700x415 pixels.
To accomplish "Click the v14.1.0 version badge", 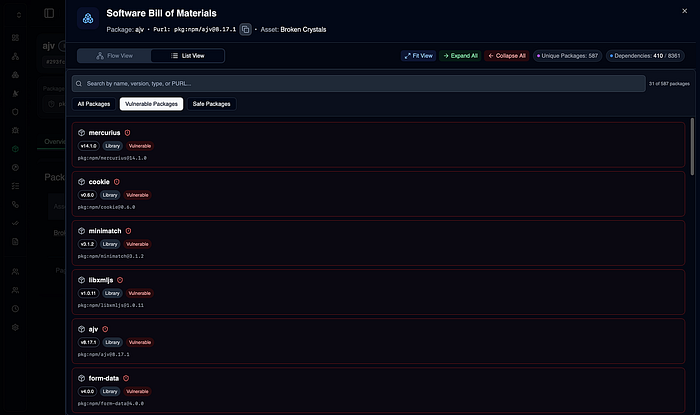I will coord(88,146).
